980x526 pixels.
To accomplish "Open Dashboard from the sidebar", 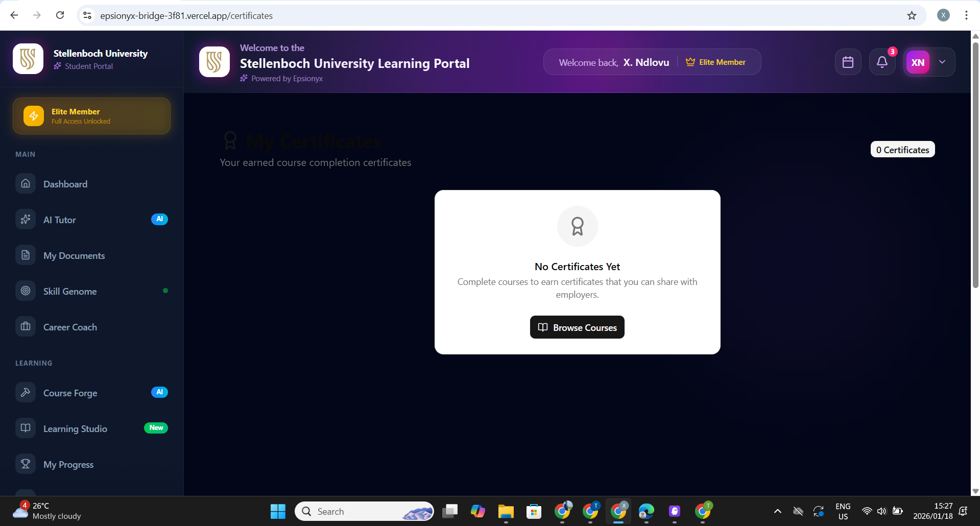I will click(92, 184).
